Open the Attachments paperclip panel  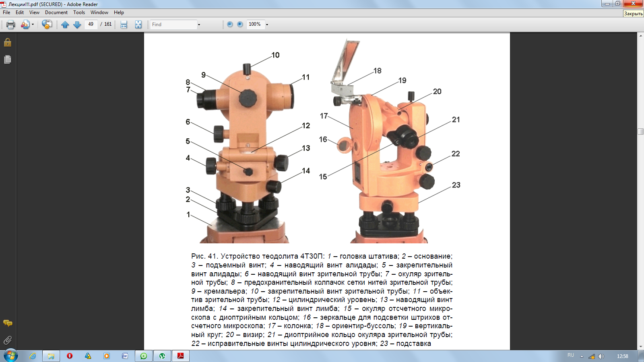pos(8,340)
